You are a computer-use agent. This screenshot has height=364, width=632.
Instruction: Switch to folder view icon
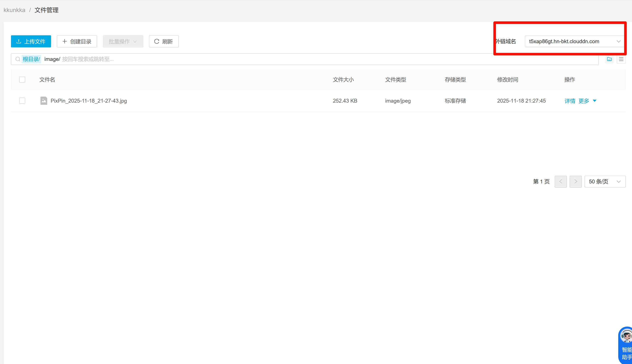tap(609, 59)
